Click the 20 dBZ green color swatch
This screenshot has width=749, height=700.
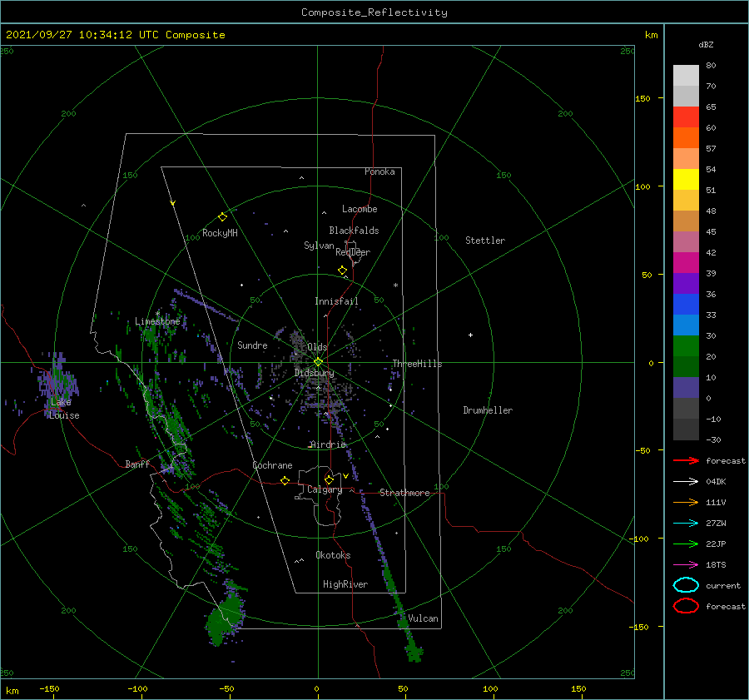click(x=686, y=345)
